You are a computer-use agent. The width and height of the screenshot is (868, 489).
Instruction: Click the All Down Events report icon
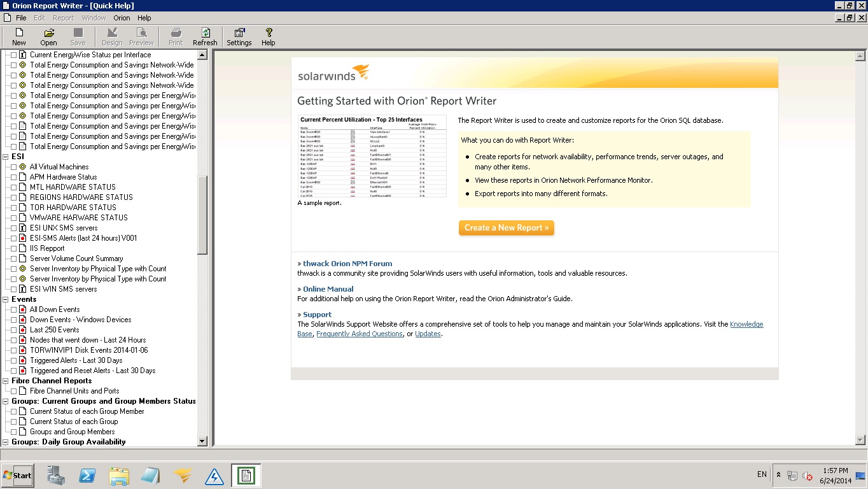point(22,309)
